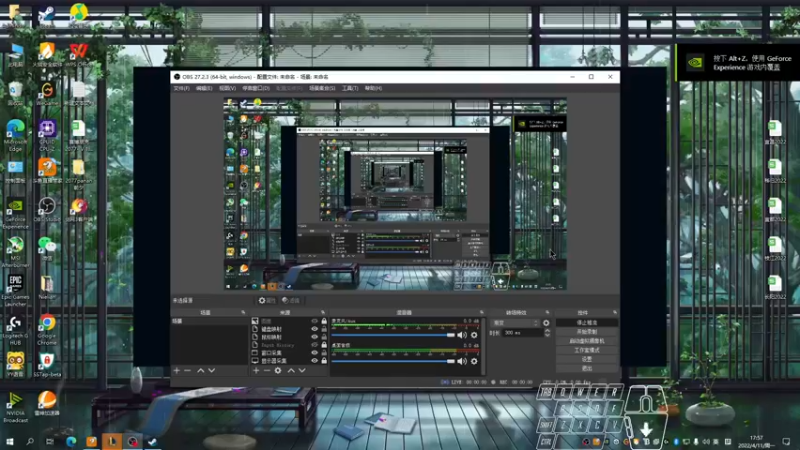Click the 停止推流 button

coord(587,323)
